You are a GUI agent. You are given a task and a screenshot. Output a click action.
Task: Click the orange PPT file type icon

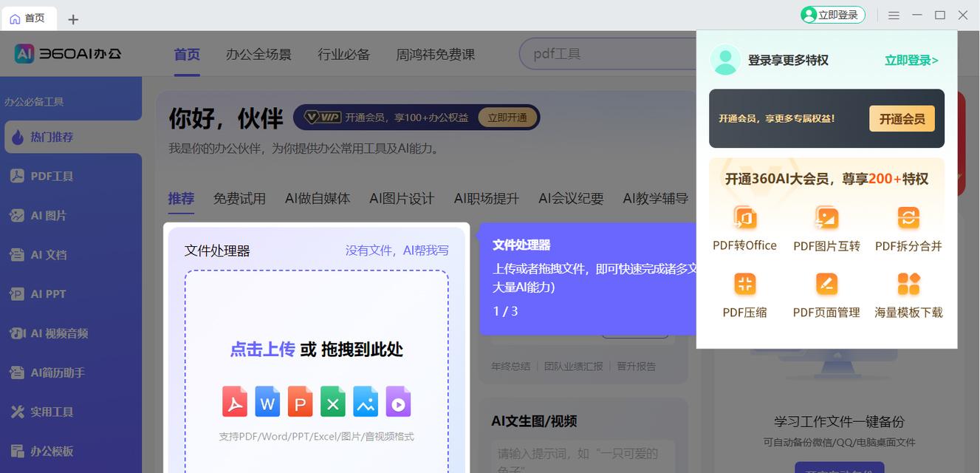300,401
